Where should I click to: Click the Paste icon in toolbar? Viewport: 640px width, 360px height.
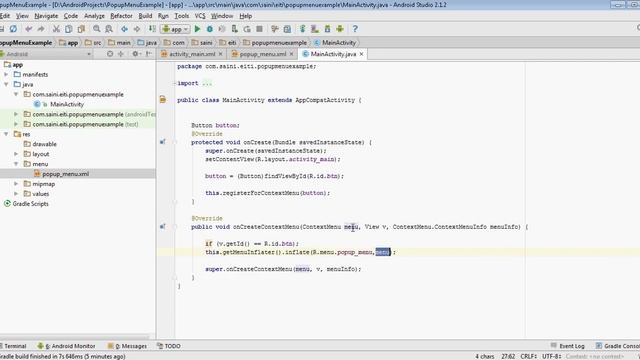tap(81, 29)
